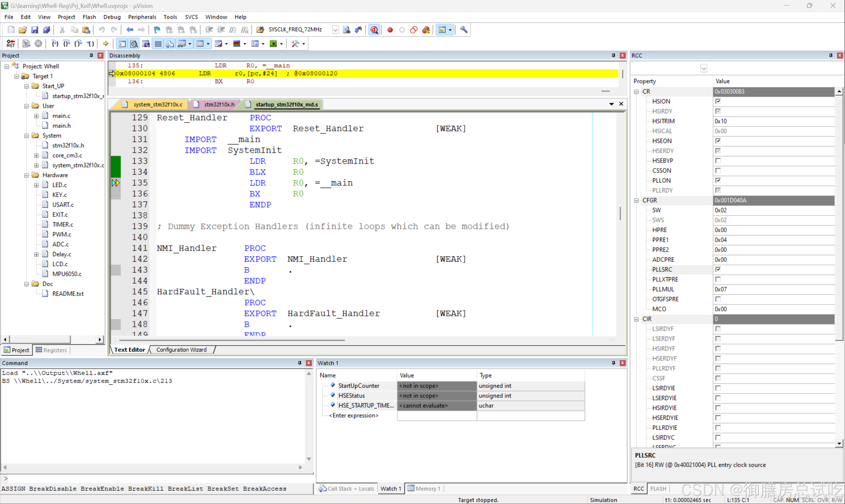Open the Peripherals menu

(x=142, y=17)
